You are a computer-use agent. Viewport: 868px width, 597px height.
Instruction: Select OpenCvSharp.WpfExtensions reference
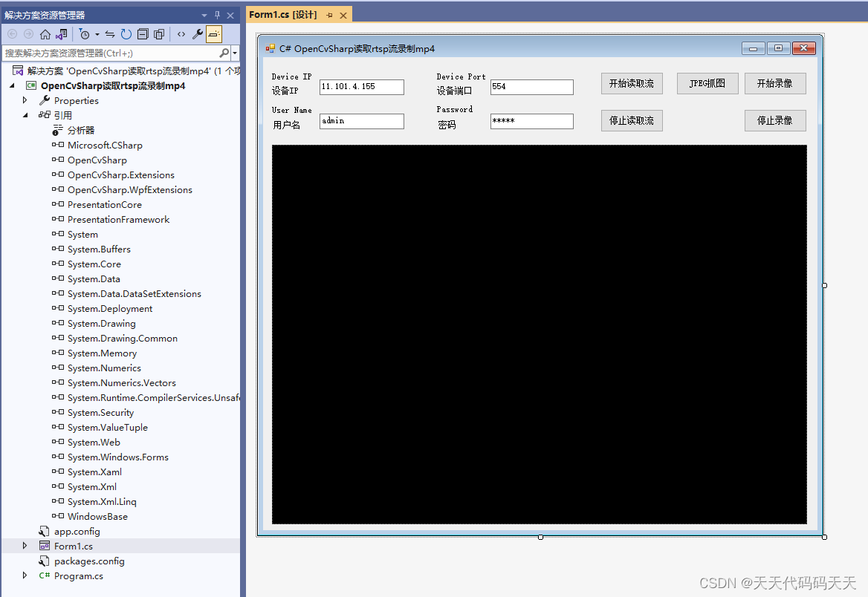[x=129, y=190]
